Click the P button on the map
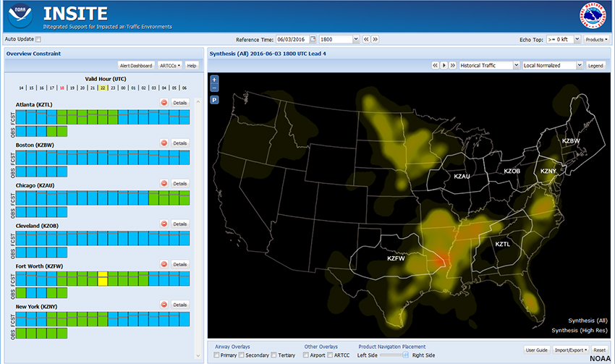The image size is (615, 364). click(x=214, y=100)
